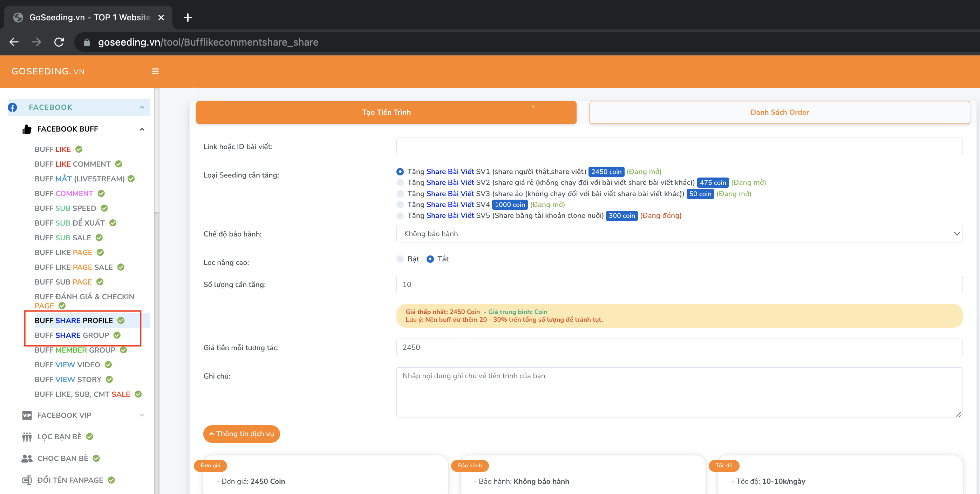Viewport: 980px width, 494px height.
Task: Click green check beside BUFF LIKE COMMENT
Action: [119, 164]
